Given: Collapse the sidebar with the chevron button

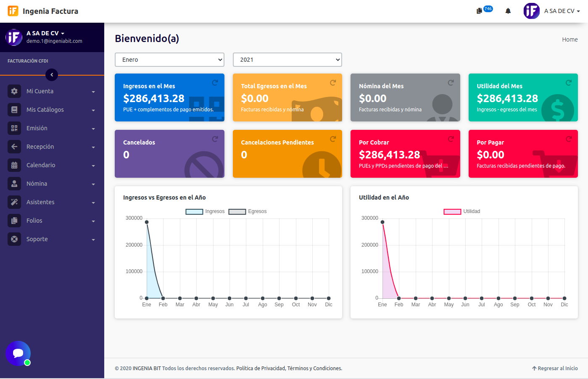Looking at the screenshot, I should [x=52, y=75].
